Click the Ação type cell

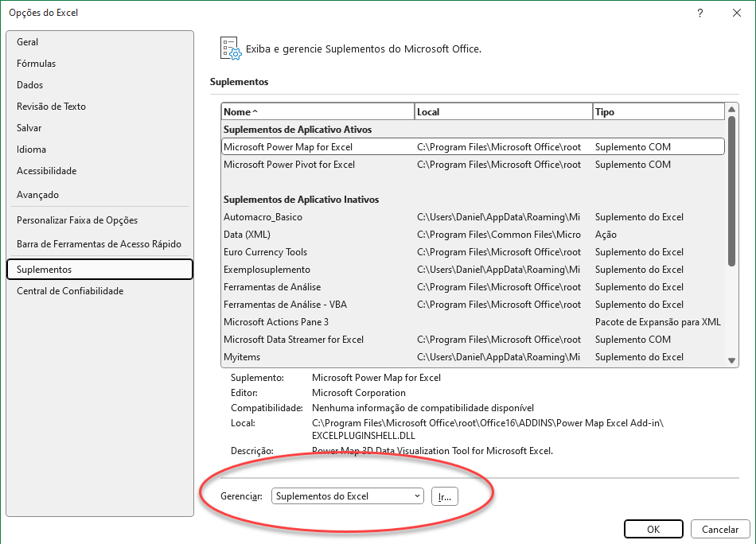(606, 235)
